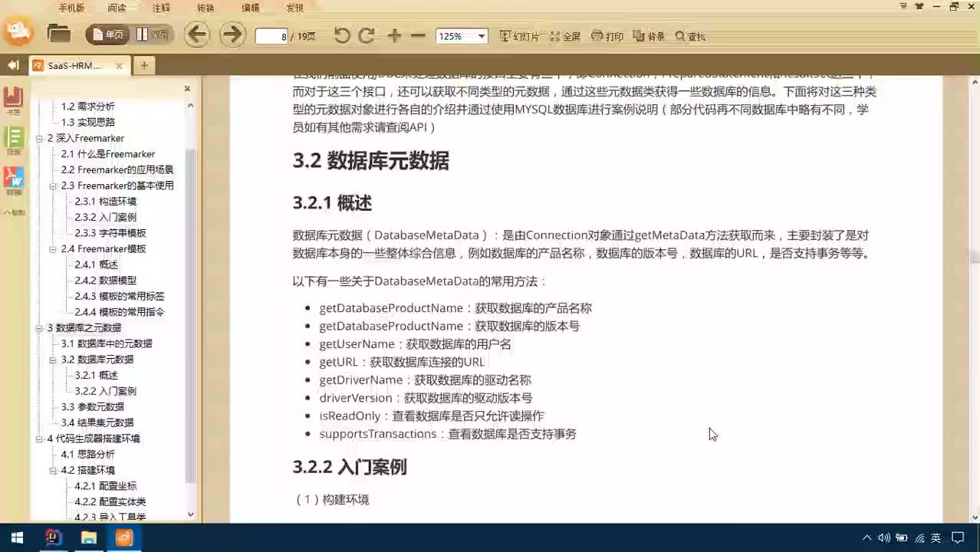
Task: Open the Windows Start menu
Action: [x=17, y=537]
